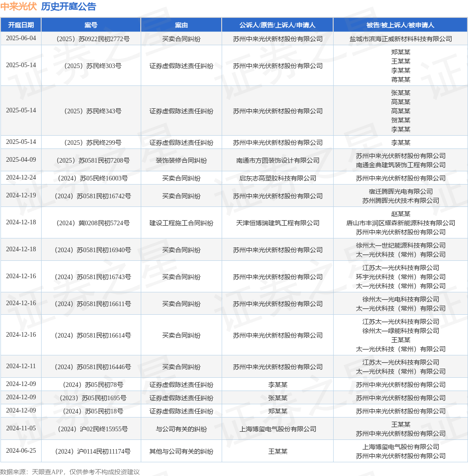Click defendant 徐州太一绿能科技有限公司
Viewport: 468px width, 476px height.
click(x=400, y=331)
